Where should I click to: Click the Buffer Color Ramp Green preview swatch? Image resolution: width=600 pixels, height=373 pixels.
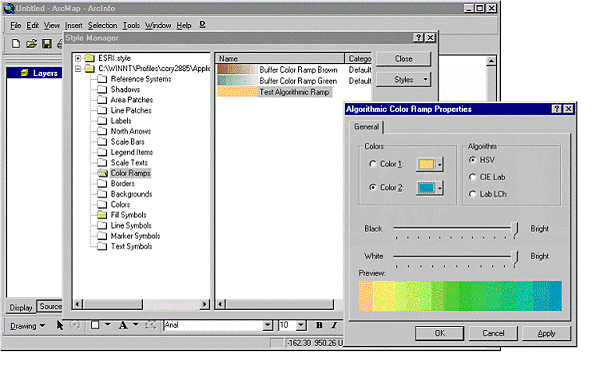click(237, 81)
